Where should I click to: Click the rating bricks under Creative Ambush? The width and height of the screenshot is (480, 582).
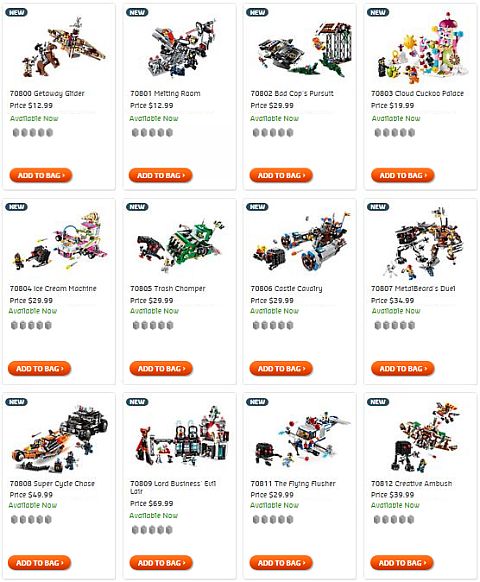[x=394, y=519]
